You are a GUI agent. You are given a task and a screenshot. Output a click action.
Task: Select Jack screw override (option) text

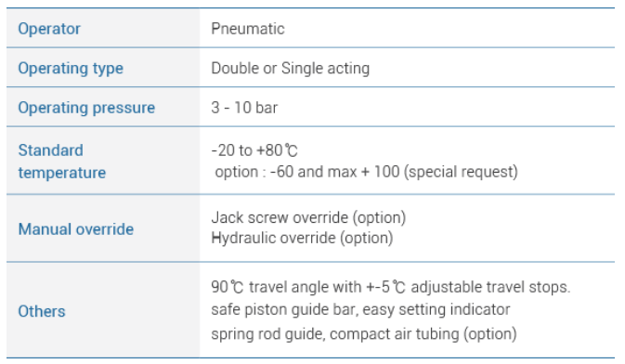pos(308,217)
